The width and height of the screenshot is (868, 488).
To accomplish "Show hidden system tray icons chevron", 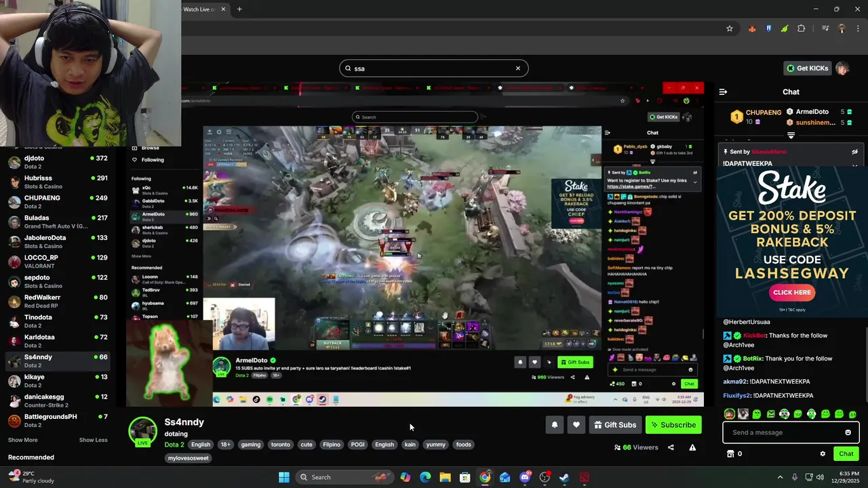I will [780, 477].
